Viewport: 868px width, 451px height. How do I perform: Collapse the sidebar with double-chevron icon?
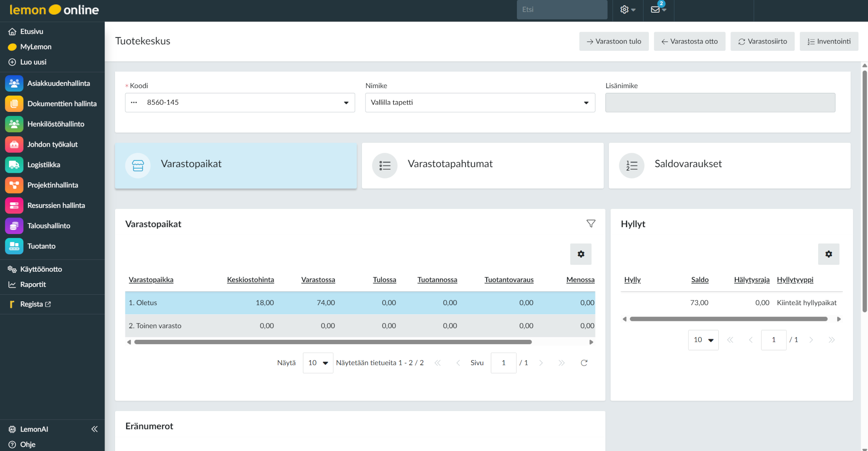click(94, 429)
